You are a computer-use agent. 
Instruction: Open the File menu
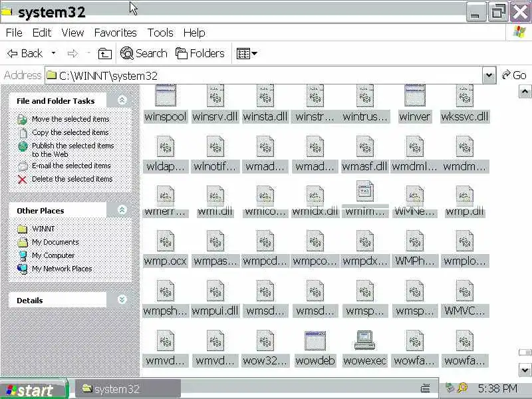[14, 33]
